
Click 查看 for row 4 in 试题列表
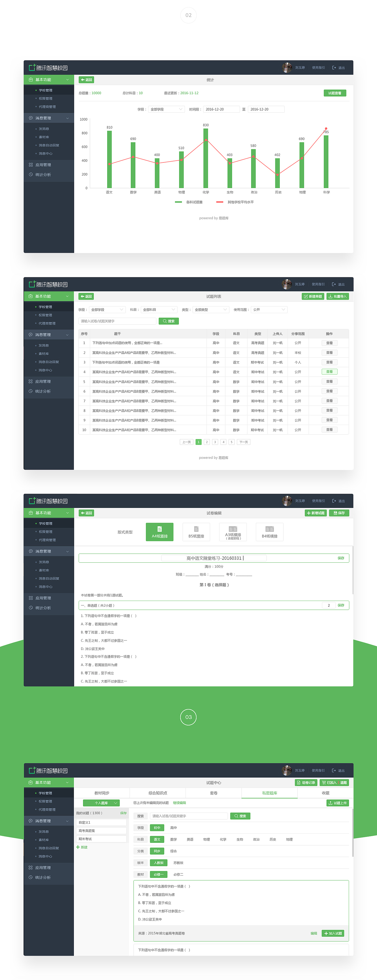pos(329,372)
